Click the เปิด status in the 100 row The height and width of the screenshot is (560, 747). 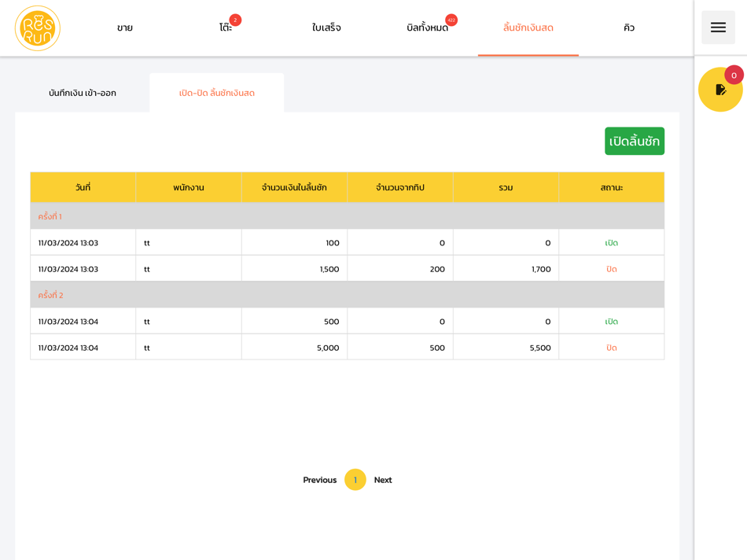tap(611, 242)
